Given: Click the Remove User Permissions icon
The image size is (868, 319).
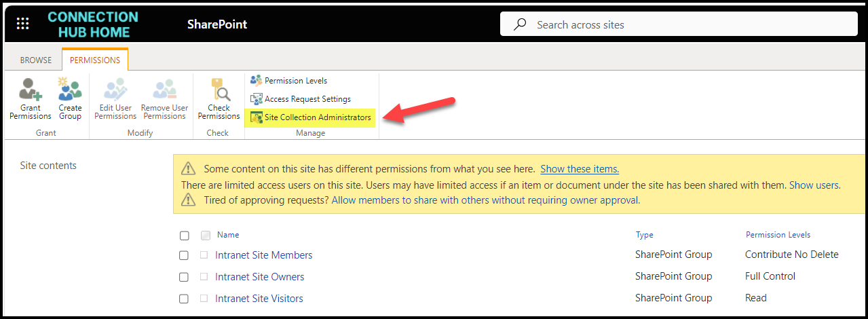Looking at the screenshot, I should click(x=164, y=90).
